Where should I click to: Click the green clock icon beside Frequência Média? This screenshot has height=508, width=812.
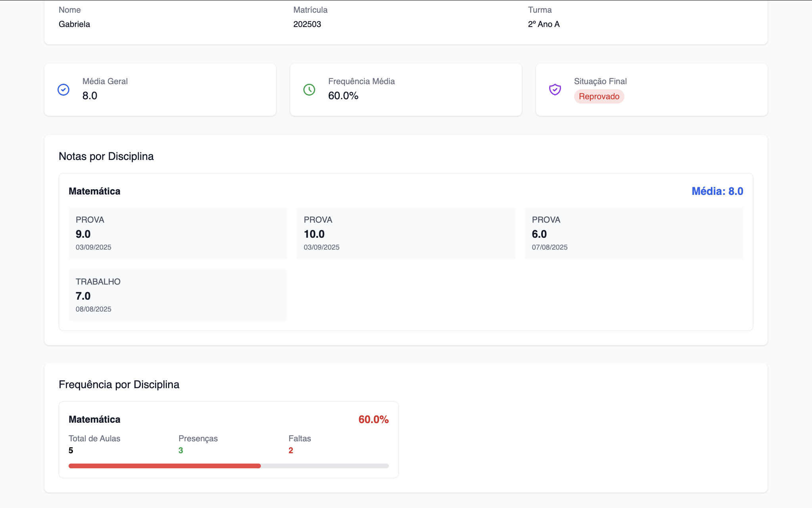(x=309, y=90)
